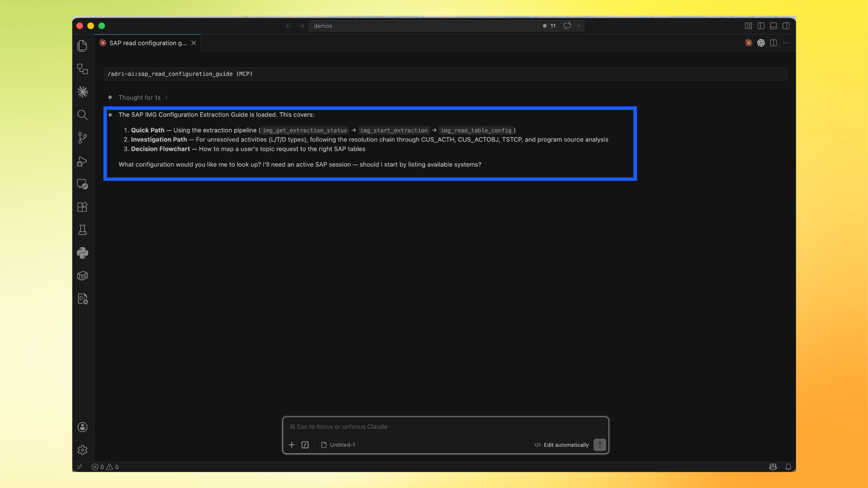Toggle the secondary sidebar
868x488 pixels.
[x=787, y=26]
